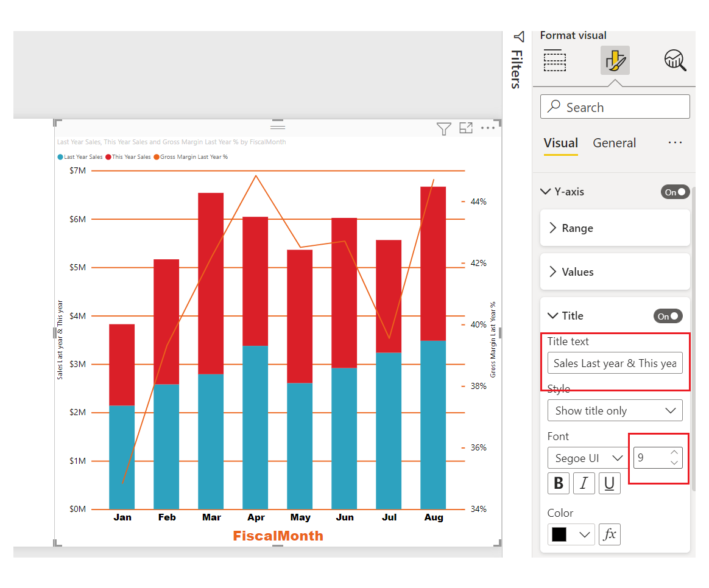Click search magnifier icon in Format pane
This screenshot has height=588, width=709.
coord(554,107)
